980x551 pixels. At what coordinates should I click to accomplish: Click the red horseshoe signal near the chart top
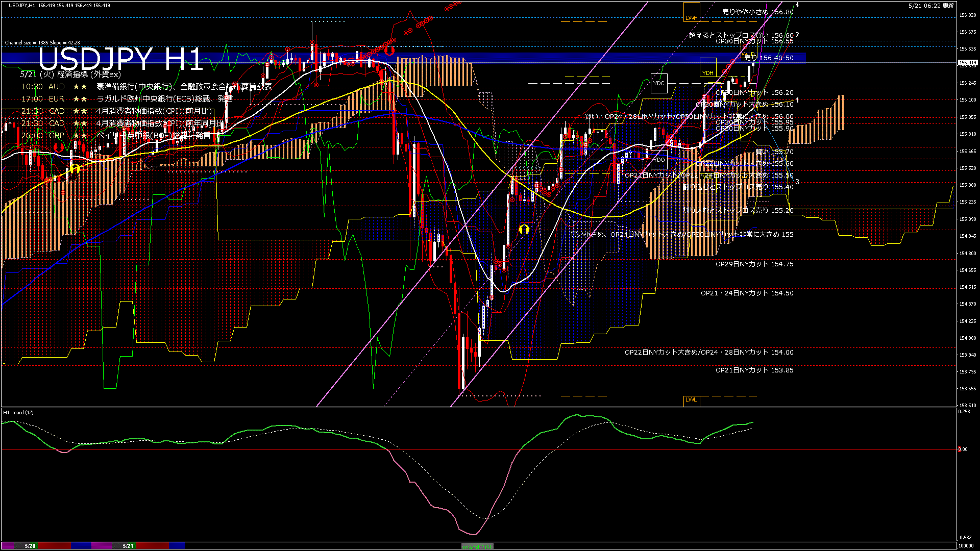click(x=389, y=50)
